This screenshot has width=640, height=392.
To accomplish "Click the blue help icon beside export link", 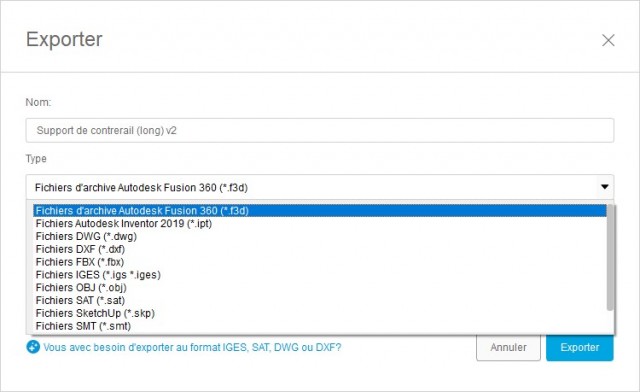I will [33, 347].
